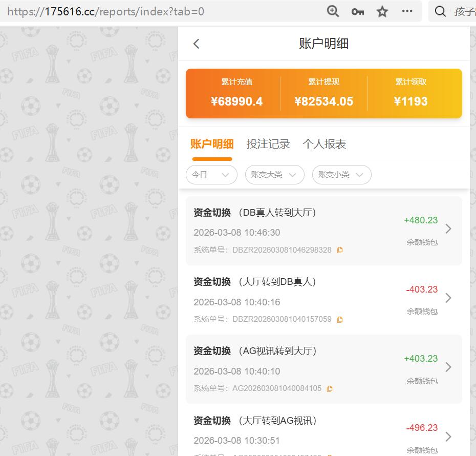This screenshot has height=456, width=476.
Task: Open the 今日 date filter dropdown
Action: pos(211,175)
